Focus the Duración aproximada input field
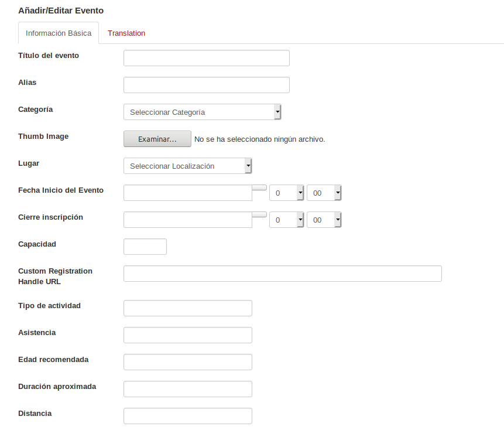Screen dimensions: 504x430 coord(187,389)
